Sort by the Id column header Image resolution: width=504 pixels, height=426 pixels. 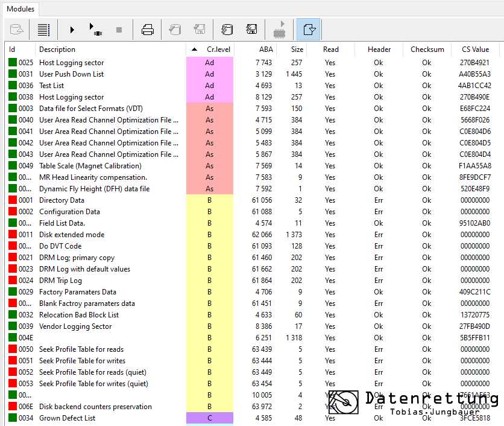click(x=12, y=49)
